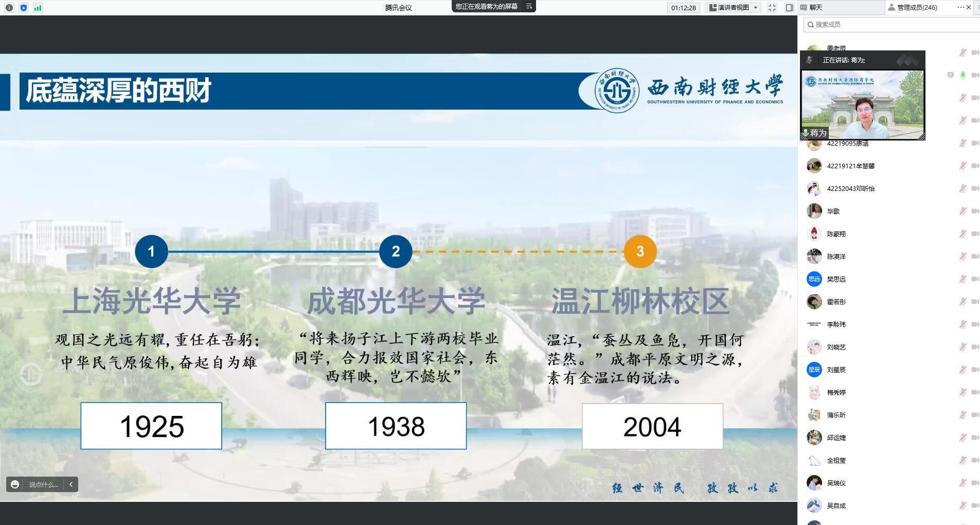980x525 pixels.
Task: Enter full screen mode
Action: coord(772,8)
